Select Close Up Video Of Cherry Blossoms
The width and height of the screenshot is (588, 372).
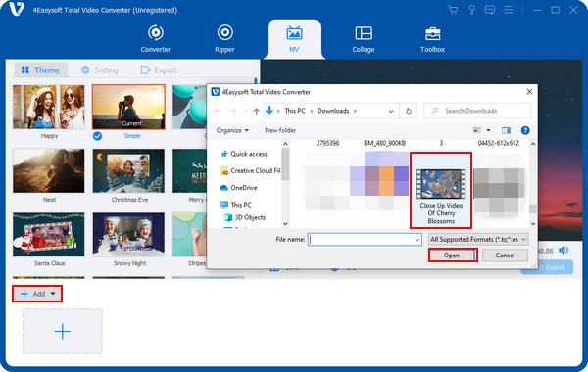441,190
